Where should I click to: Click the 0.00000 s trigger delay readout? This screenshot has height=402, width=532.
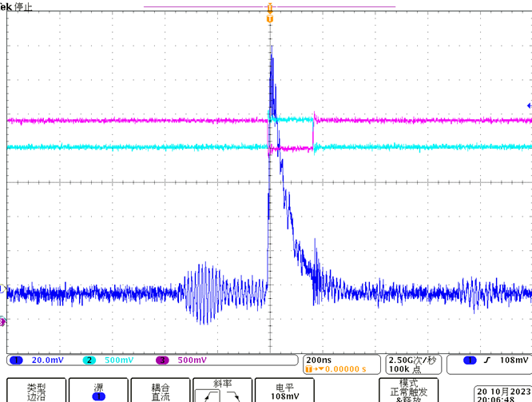pyautogui.click(x=345, y=369)
